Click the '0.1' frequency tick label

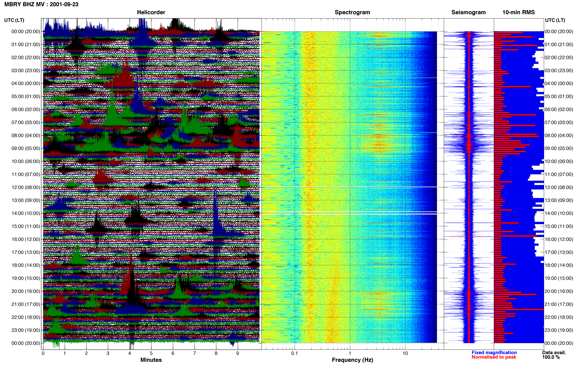pyautogui.click(x=295, y=353)
